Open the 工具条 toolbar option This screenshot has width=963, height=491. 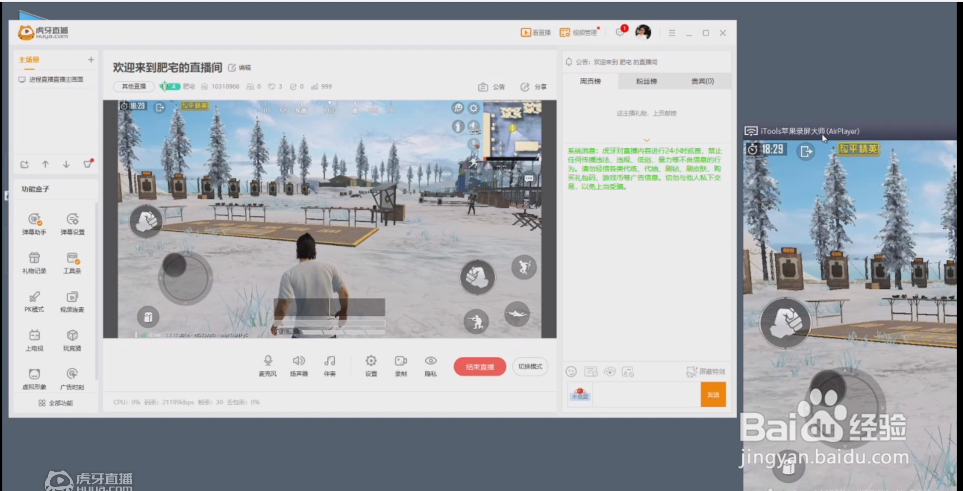(x=72, y=263)
